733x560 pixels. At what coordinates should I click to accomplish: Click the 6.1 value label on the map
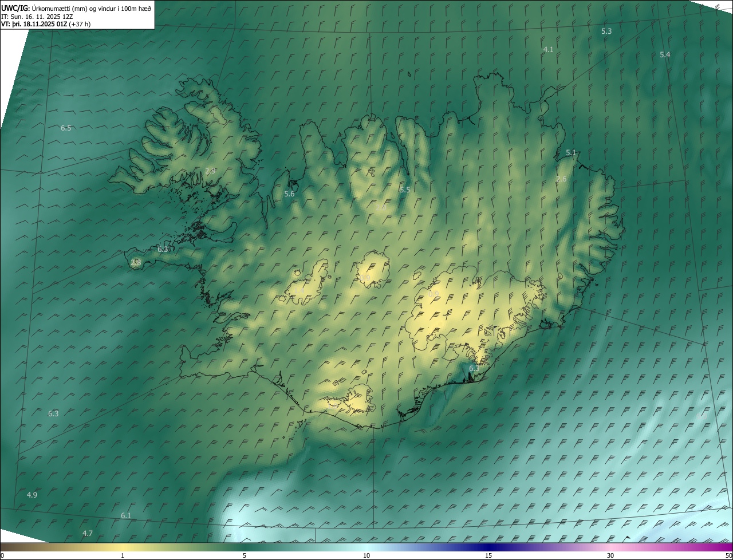tap(126, 515)
